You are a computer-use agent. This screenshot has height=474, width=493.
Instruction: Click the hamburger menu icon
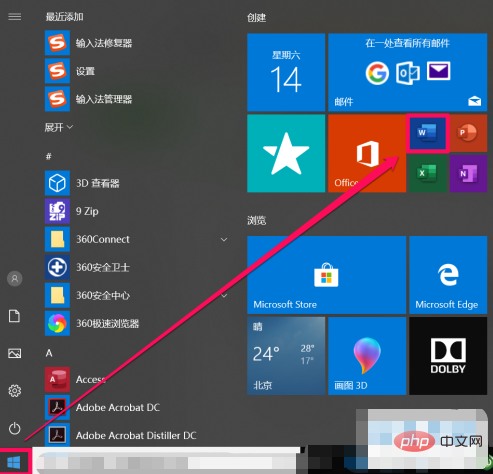(x=15, y=17)
